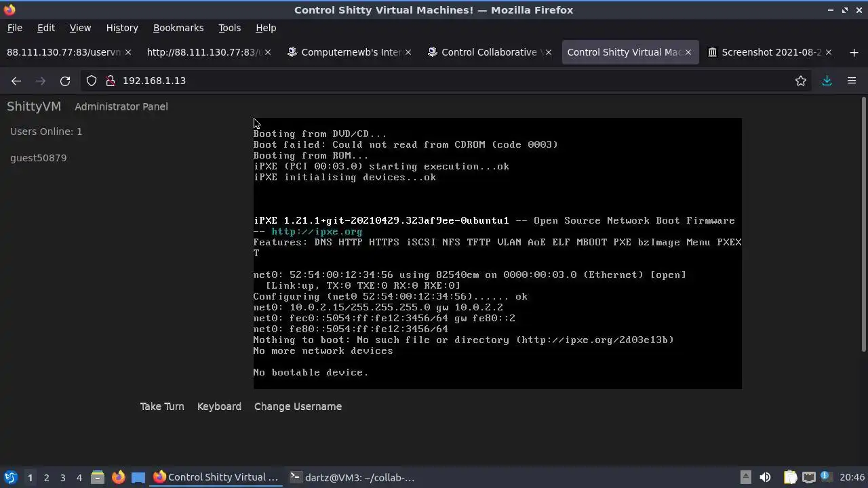Open the clipboard manager tray icon
868x488 pixels.
tap(790, 477)
